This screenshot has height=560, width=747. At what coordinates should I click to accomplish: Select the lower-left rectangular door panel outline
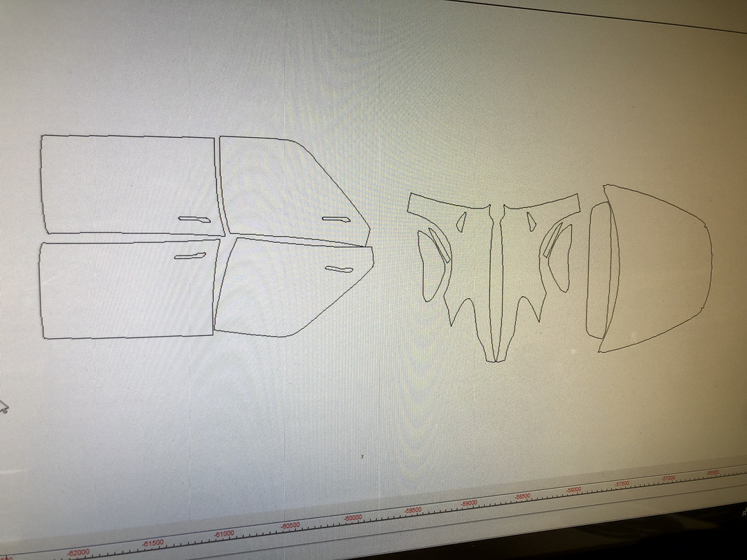pyautogui.click(x=129, y=289)
